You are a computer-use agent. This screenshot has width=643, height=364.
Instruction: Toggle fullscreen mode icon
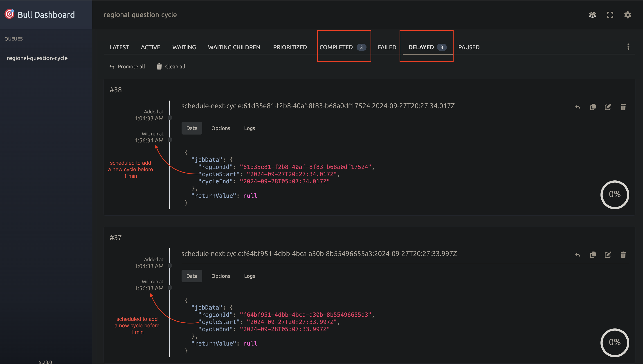(x=610, y=15)
